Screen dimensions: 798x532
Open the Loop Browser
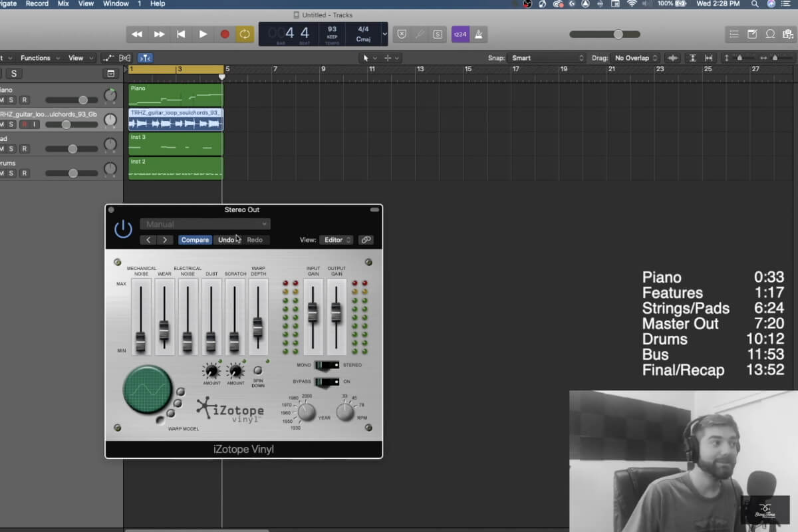(770, 34)
